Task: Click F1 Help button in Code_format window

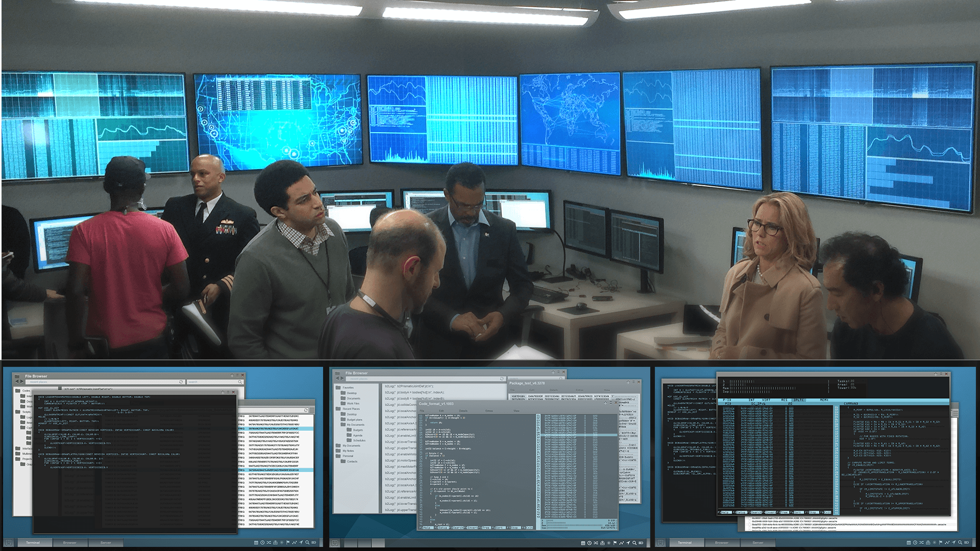Action: [427, 528]
